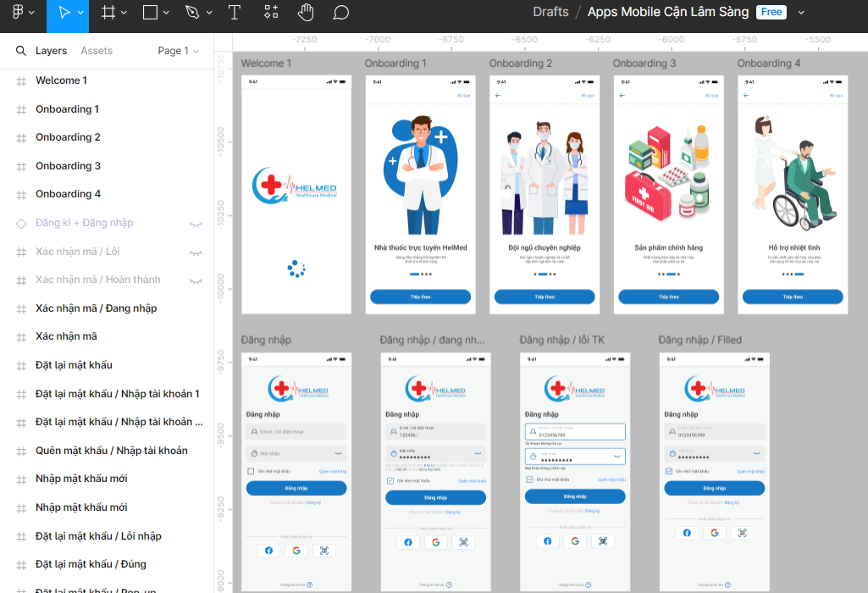Select the Rectangle shape tool

(x=150, y=13)
